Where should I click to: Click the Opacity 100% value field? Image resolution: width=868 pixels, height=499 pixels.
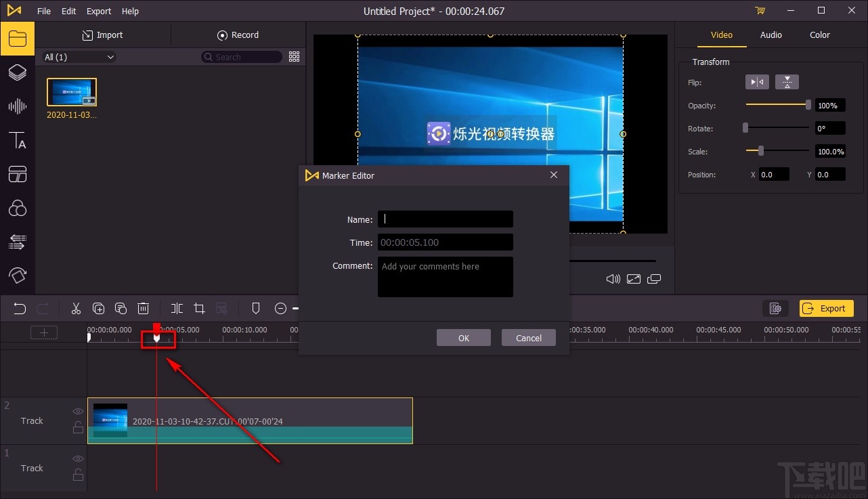point(830,105)
